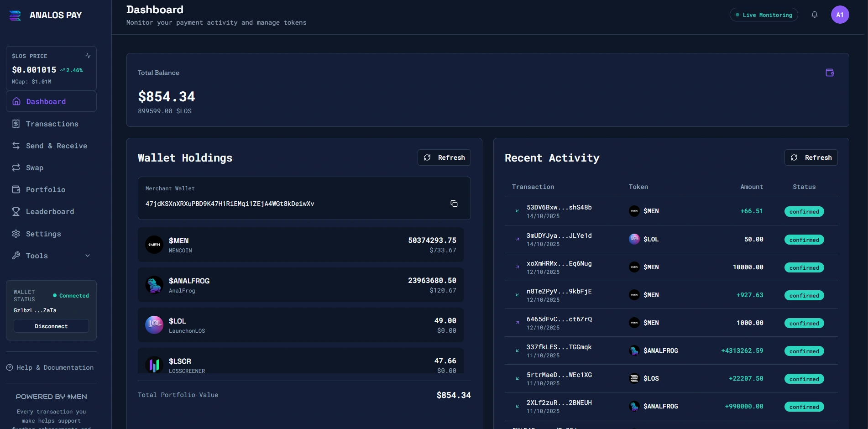Image resolution: width=868 pixels, height=429 pixels.
Task: Select the $ANALFROG frog icon in holdings
Action: (x=154, y=285)
